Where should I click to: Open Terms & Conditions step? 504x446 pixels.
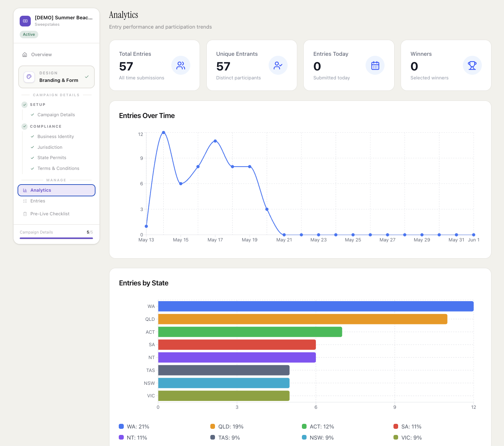click(x=58, y=168)
